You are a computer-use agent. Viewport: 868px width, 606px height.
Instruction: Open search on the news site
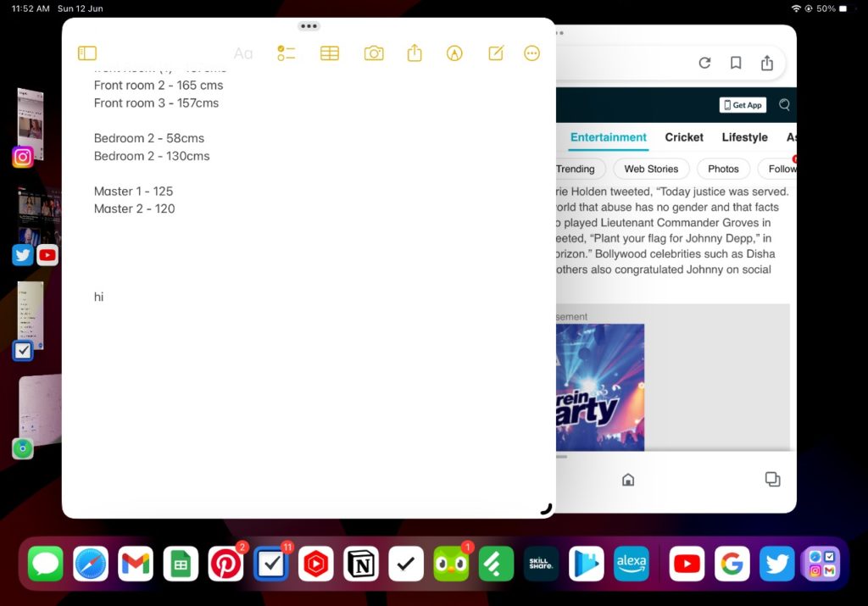(784, 105)
